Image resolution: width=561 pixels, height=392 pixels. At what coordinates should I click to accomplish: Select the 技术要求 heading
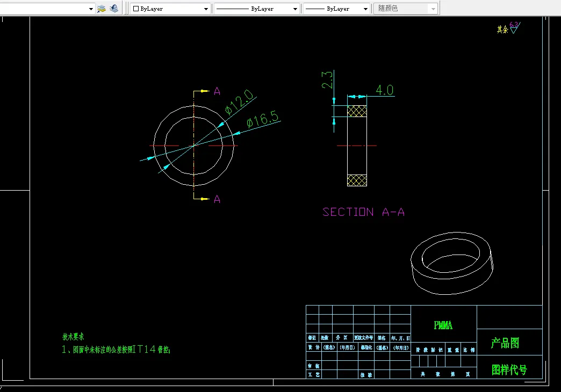click(x=73, y=337)
